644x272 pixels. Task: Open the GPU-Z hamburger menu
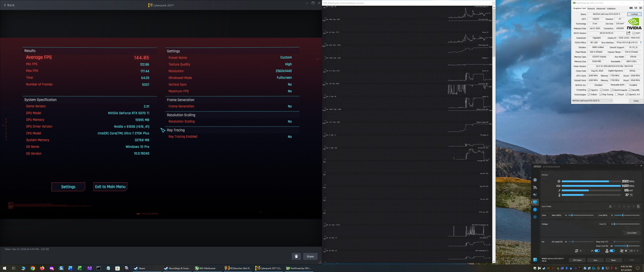tap(641, 8)
